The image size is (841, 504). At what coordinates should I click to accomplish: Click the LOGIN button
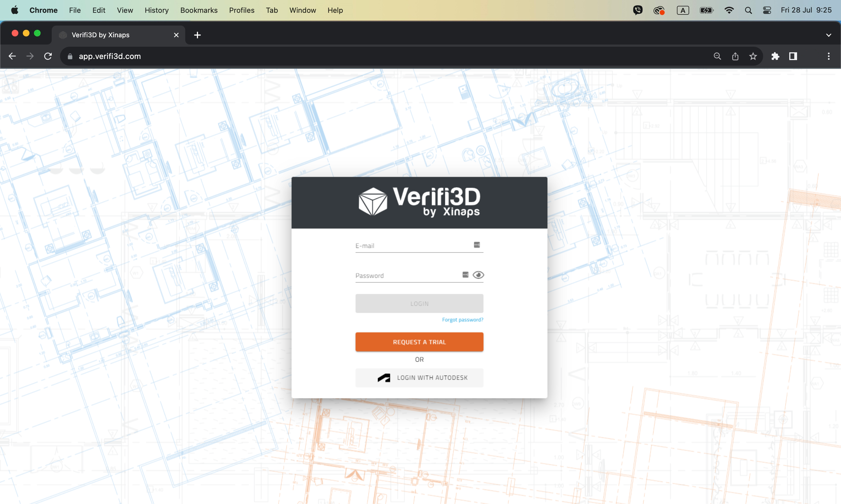[419, 303]
